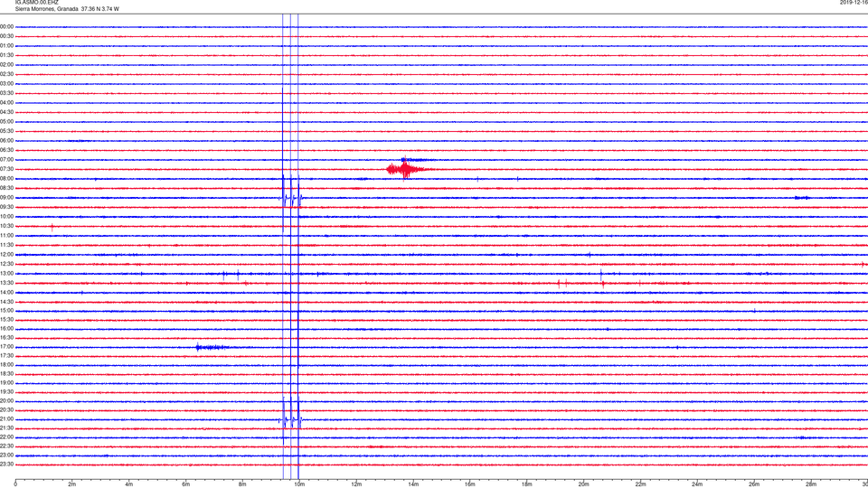
Task: Select the 13:00 trace time label
Action: [x=6, y=273]
